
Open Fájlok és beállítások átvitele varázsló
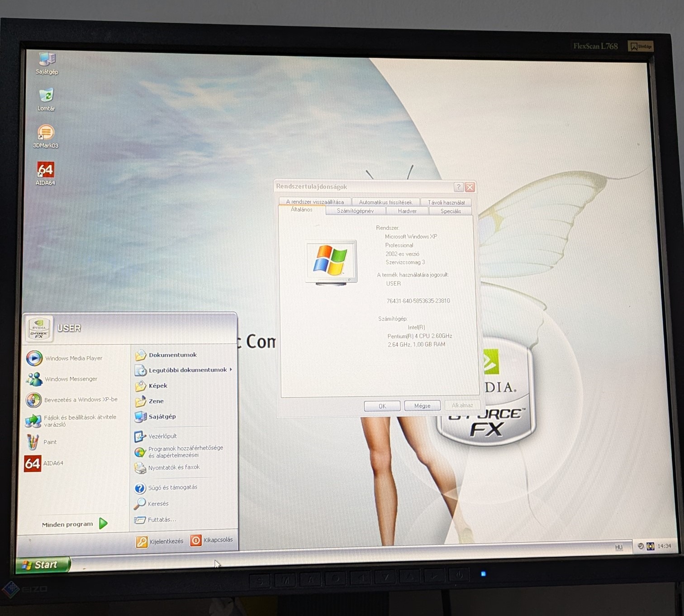pyautogui.click(x=71, y=420)
